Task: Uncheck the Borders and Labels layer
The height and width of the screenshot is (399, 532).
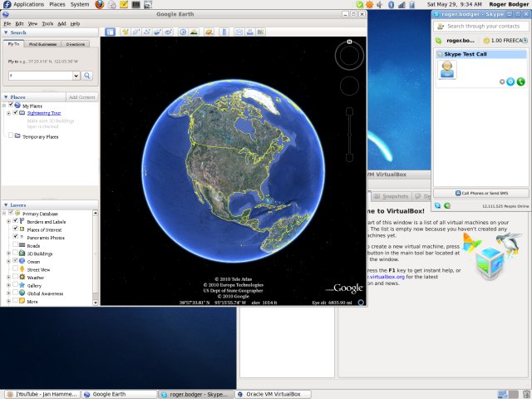Action: click(16, 222)
